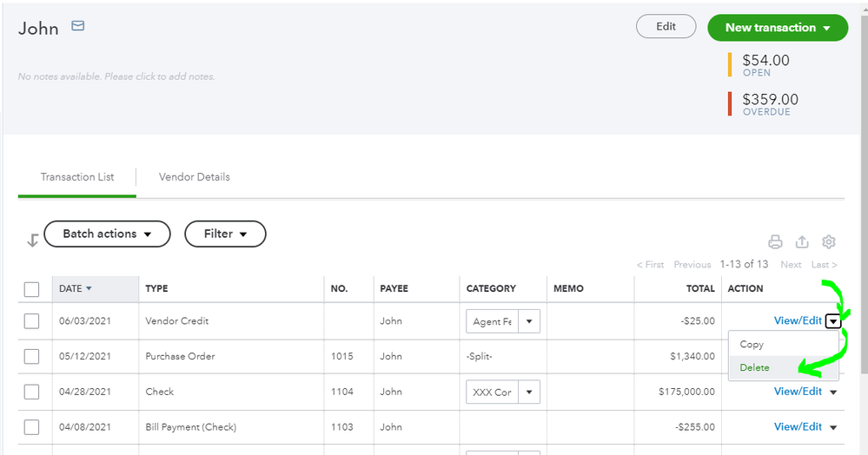Click the First pagination link
Viewport: 868px width, 455px height.
650,265
